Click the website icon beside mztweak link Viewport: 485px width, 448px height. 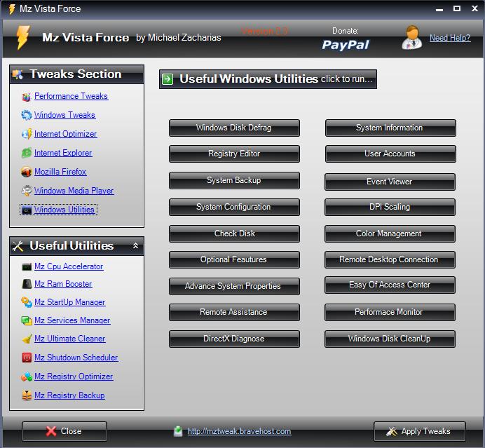point(178,431)
